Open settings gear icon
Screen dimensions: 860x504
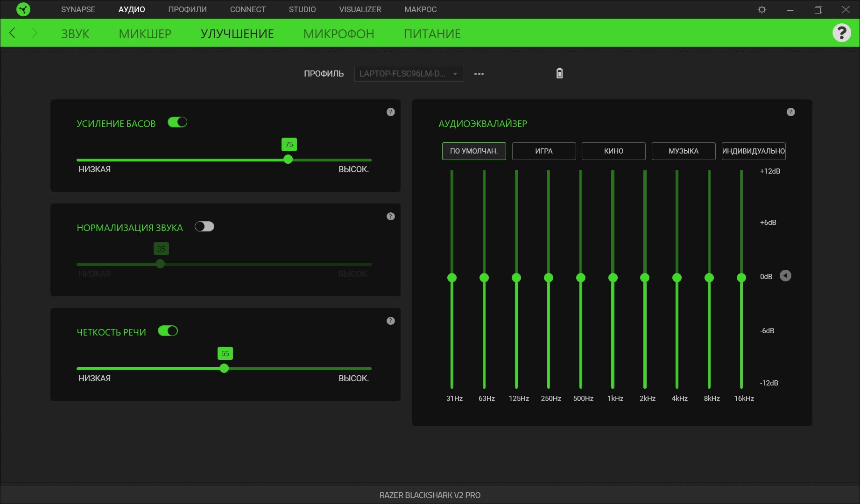click(762, 9)
